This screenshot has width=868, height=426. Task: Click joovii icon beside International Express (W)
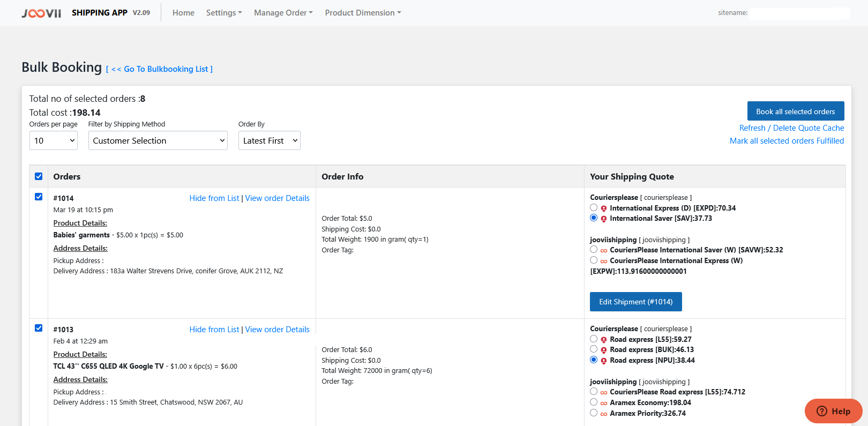coord(604,261)
